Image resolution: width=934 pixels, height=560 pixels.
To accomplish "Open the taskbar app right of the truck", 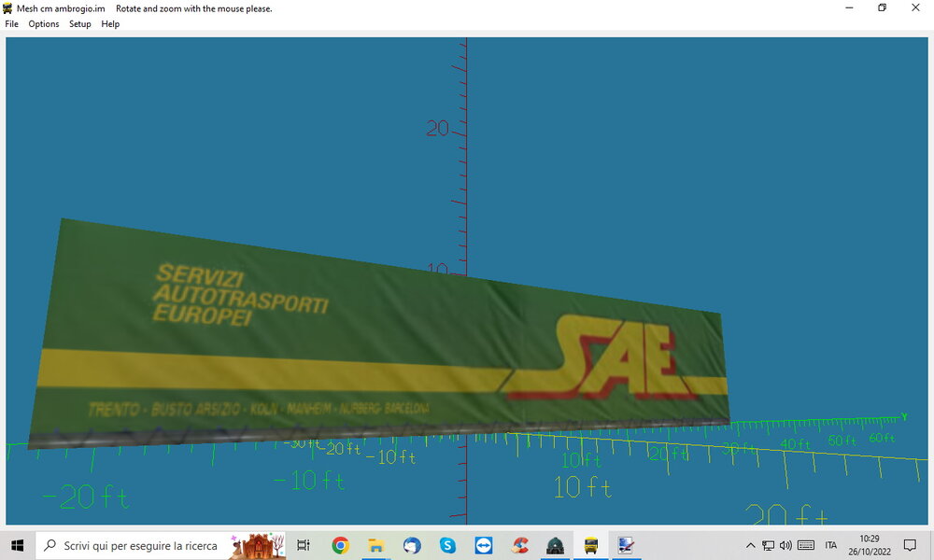I will pyautogui.click(x=626, y=545).
